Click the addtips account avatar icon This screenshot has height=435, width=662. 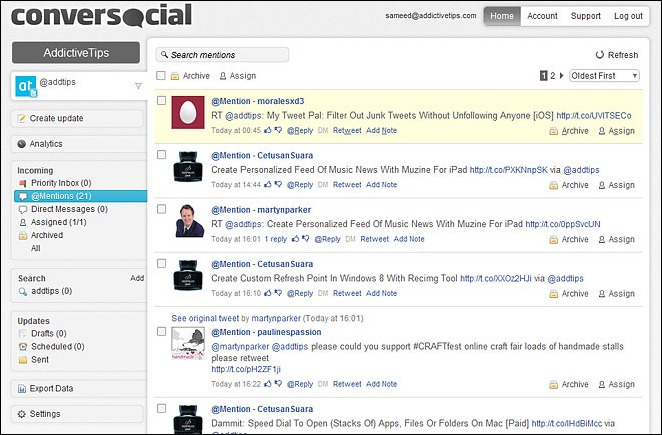pyautogui.click(x=26, y=86)
